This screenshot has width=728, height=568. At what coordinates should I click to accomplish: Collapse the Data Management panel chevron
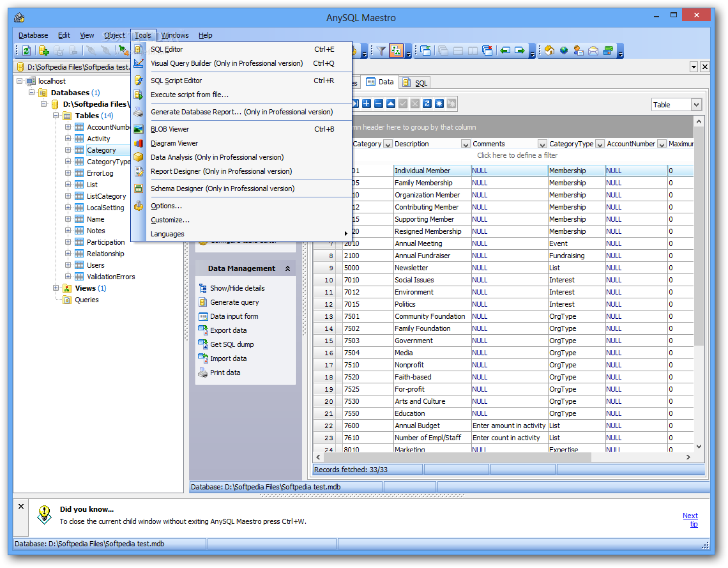pyautogui.click(x=287, y=268)
